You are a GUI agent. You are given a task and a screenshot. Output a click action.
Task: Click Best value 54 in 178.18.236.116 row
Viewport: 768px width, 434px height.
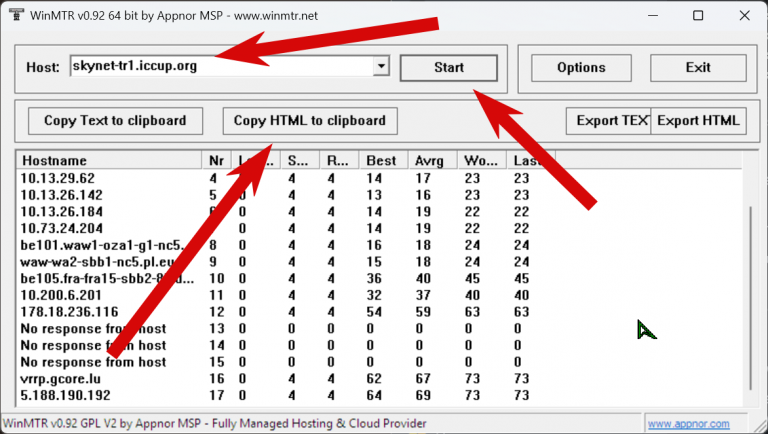pos(374,312)
